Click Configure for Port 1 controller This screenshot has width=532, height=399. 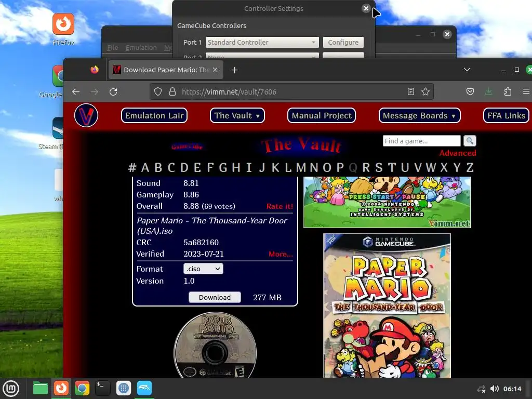click(343, 43)
